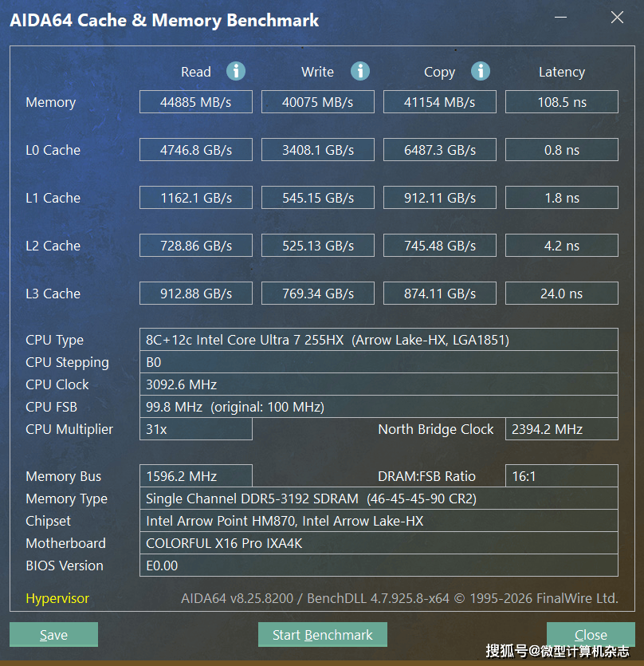Screen dimensions: 644x666
Task: Click L3 Cache read 912.88 GB/s
Action: (196, 294)
